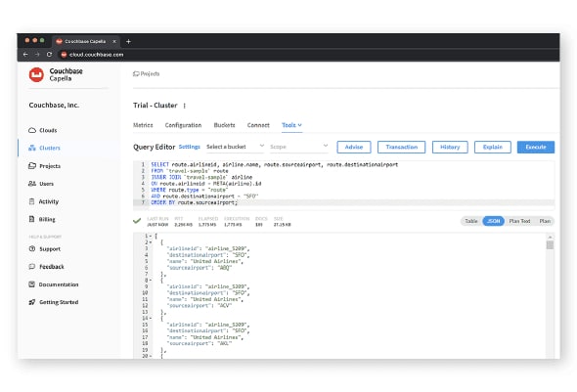Click the History button
The width and height of the screenshot is (577, 392).
(450, 147)
